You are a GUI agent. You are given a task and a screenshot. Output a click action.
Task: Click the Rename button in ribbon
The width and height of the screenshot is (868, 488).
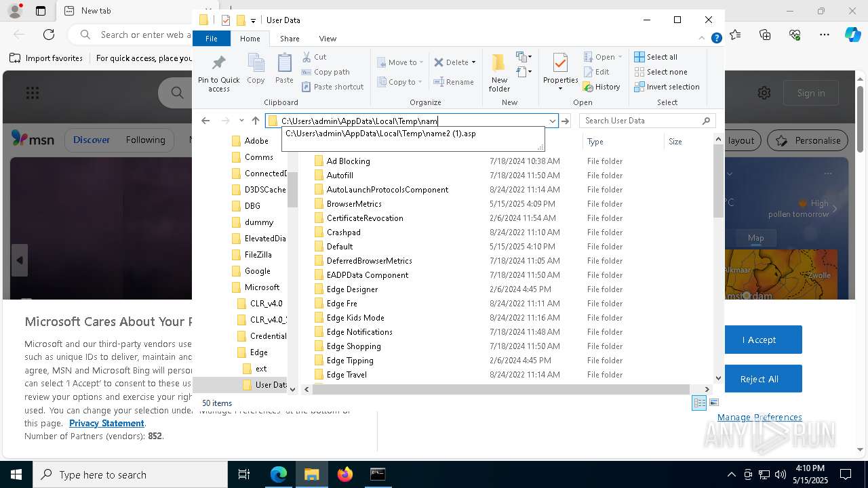[x=454, y=82]
